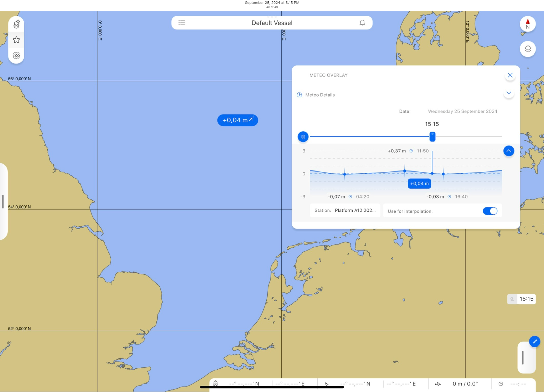Click the Meteo Details clock icon
544x392 pixels.
coord(299,95)
